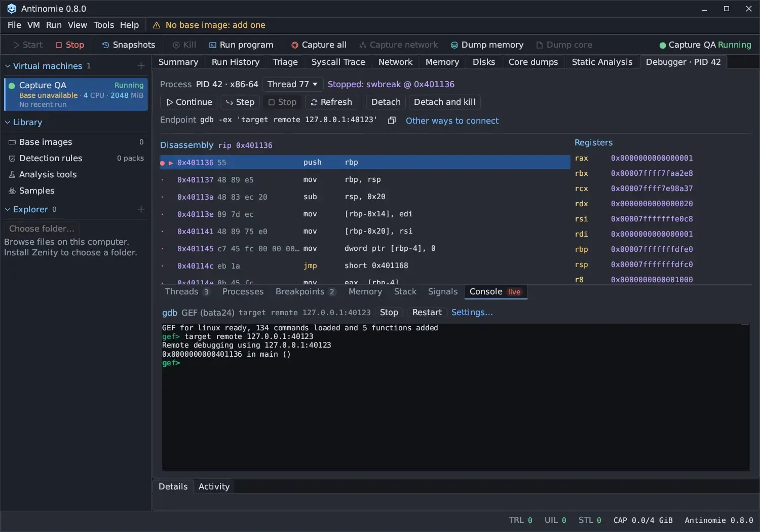Click Base images icon in Library
The image size is (760, 532).
click(12, 142)
